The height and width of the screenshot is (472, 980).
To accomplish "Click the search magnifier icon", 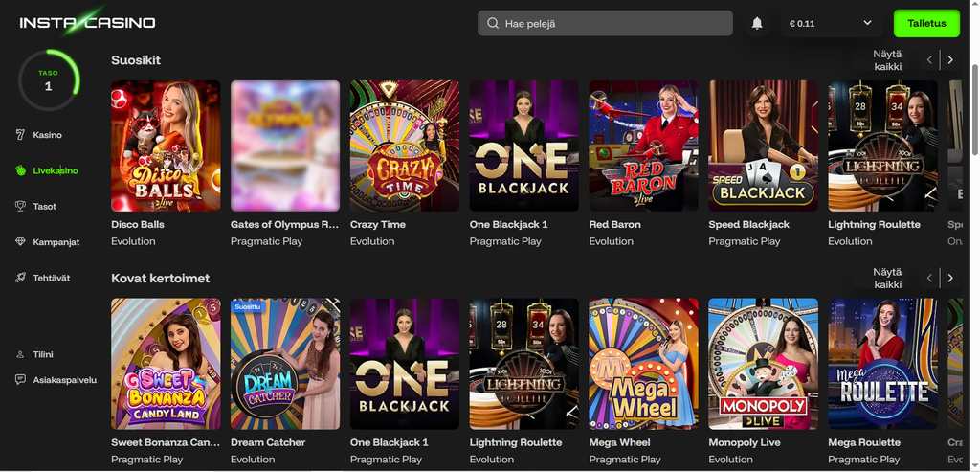I will (493, 23).
